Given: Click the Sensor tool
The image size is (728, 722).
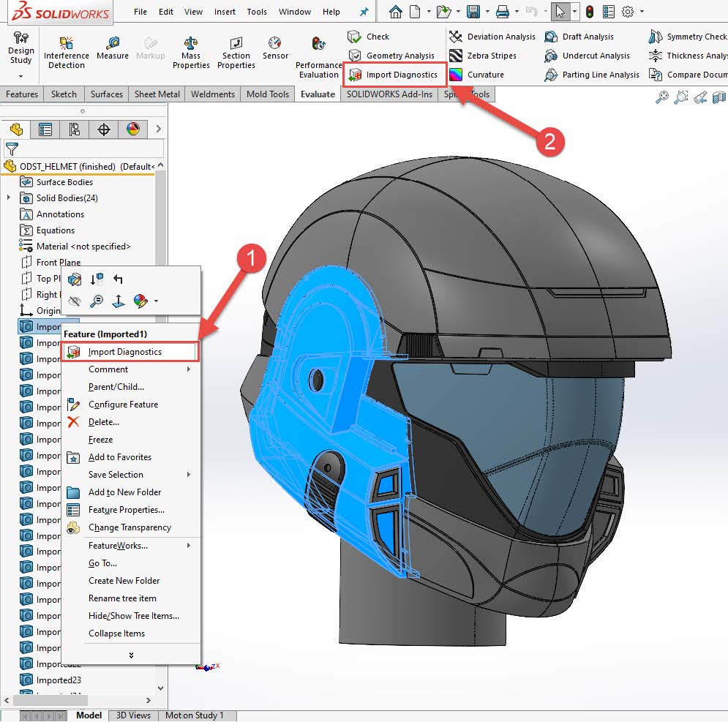Looking at the screenshot, I should (x=275, y=48).
